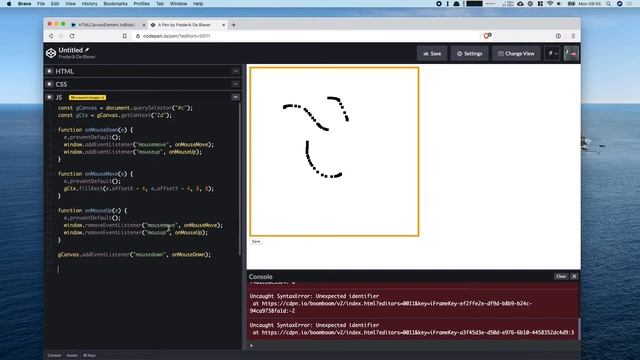Edit the pen title with pencil icon
The height and width of the screenshot is (360, 640).
click(87, 50)
